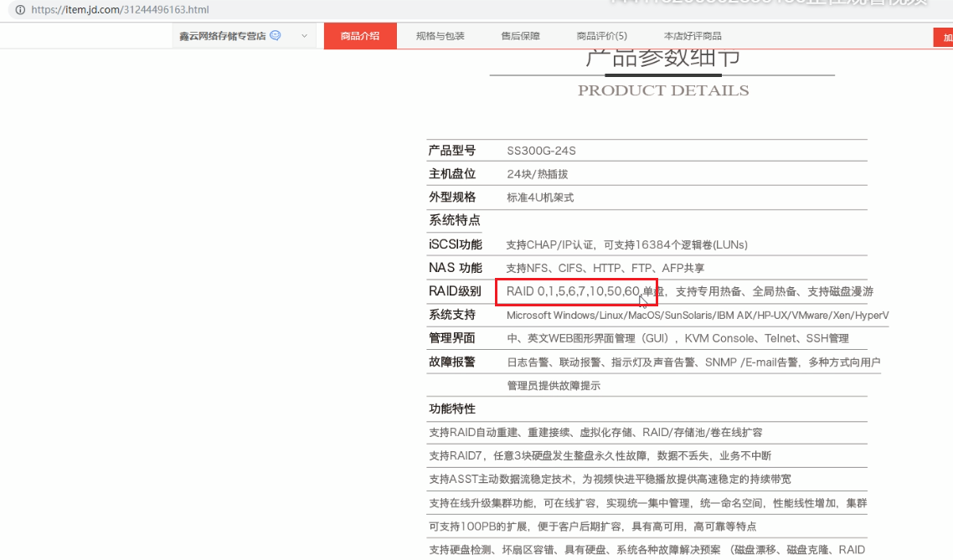Click the NAS 功能 row label

[456, 268]
